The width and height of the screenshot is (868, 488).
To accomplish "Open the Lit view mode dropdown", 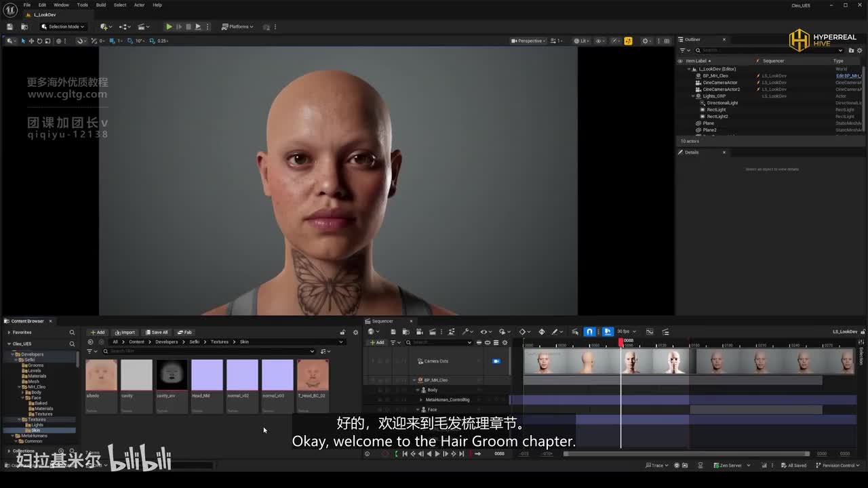I will (581, 41).
